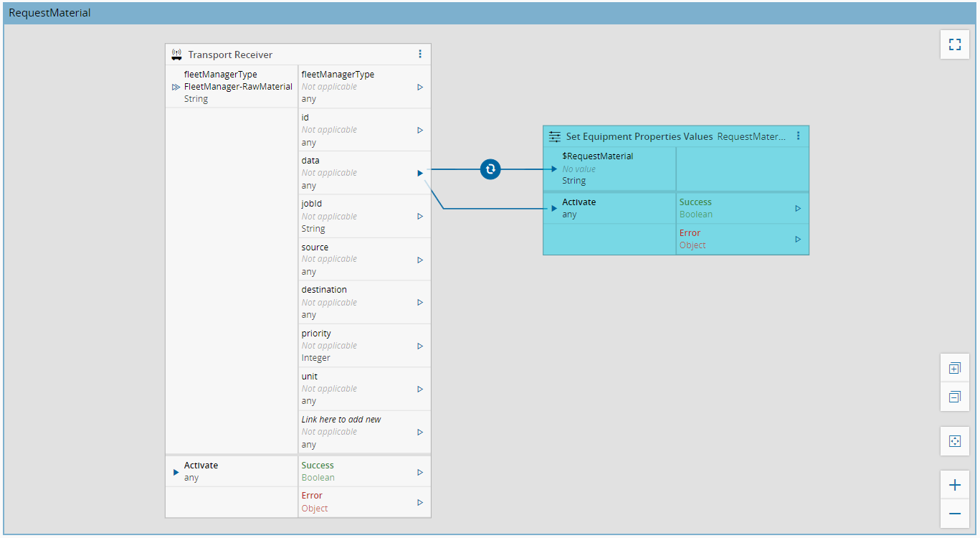980x538 pixels.
Task: Click the fit to screen icon
Action: pos(954,441)
